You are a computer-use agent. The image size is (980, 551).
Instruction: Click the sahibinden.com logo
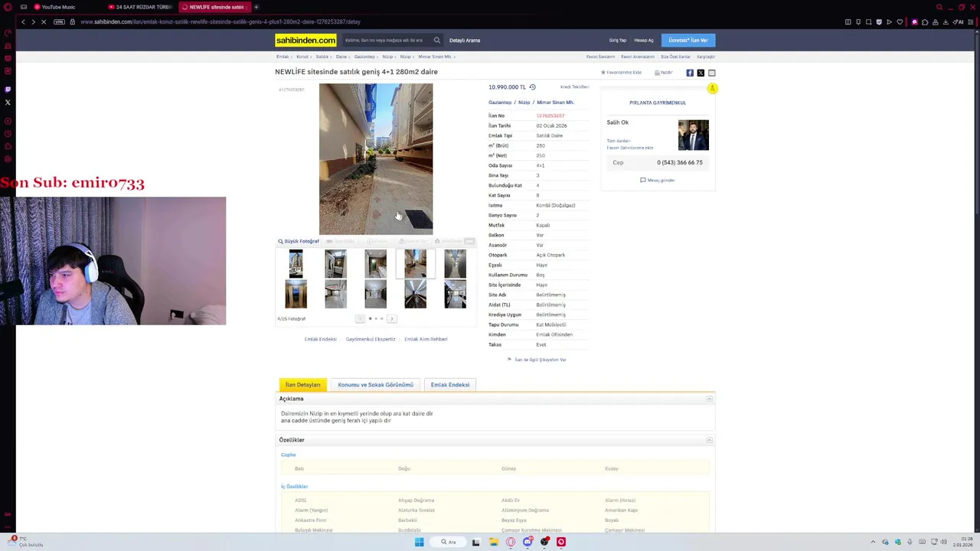pos(305,40)
